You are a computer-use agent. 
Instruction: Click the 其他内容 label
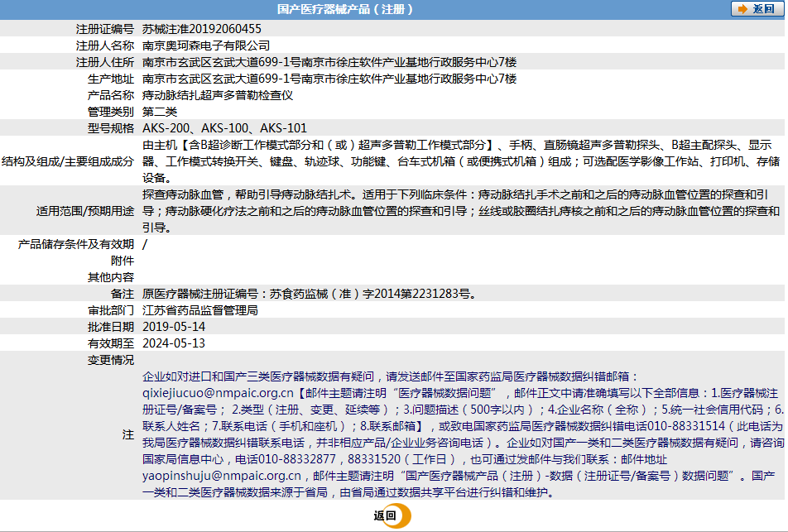click(111, 278)
